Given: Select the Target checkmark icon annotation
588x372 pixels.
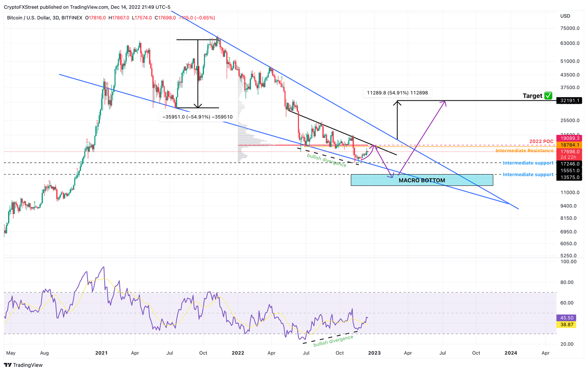Looking at the screenshot, I should click(x=548, y=96).
